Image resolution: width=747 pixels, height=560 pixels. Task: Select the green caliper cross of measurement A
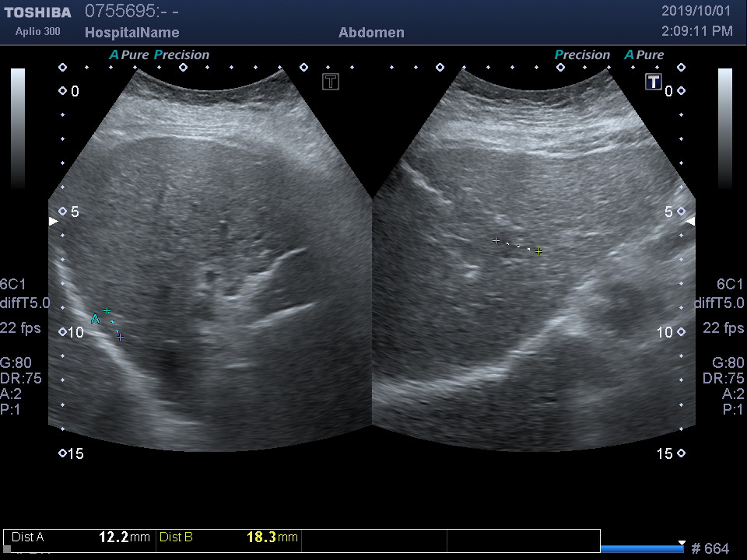point(107,310)
